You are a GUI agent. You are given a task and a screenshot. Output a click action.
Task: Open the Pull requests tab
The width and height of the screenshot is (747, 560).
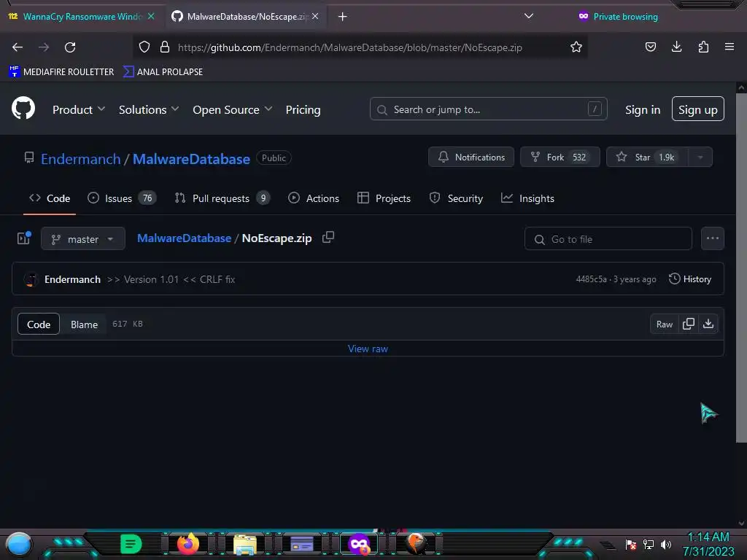[x=222, y=198]
